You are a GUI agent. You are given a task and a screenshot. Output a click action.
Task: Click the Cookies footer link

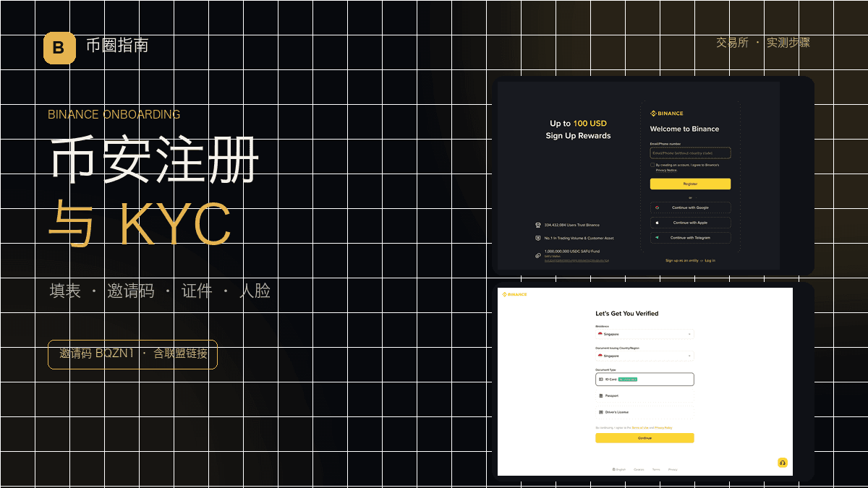(639, 469)
